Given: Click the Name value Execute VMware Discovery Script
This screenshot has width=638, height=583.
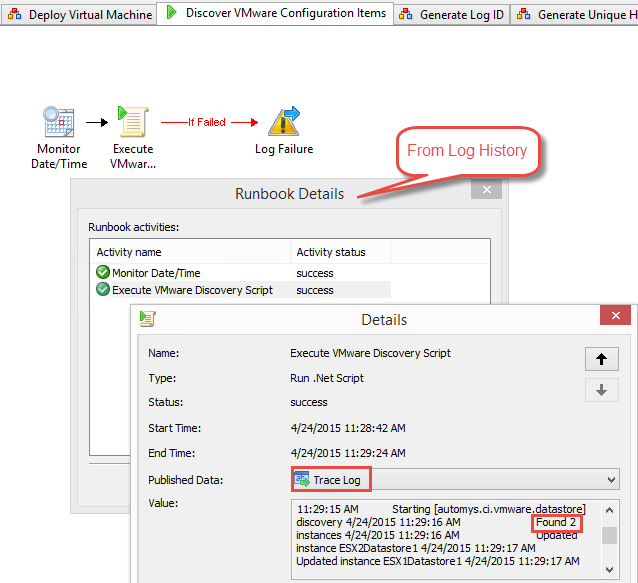Looking at the screenshot, I should 370,353.
